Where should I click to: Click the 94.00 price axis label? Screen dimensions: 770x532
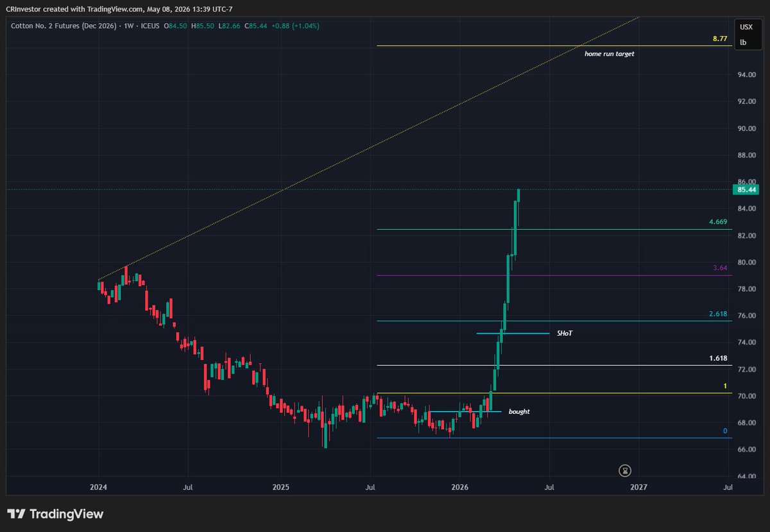pos(748,75)
